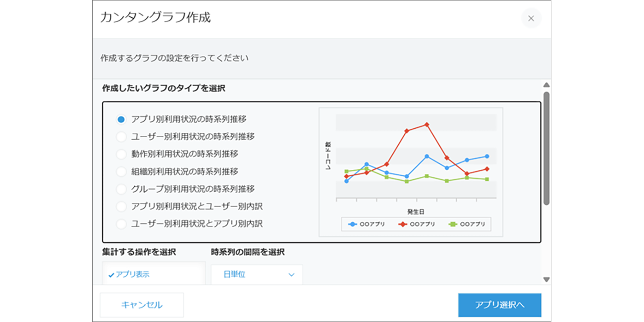Pick グループ別利用状況の時系列推移 radio button
The width and height of the screenshot is (644, 322).
[121, 189]
